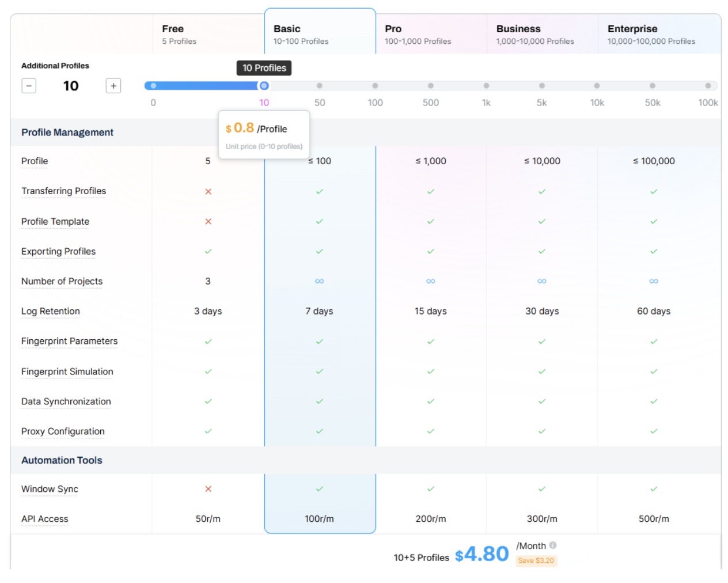Image resolution: width=728 pixels, height=583 pixels.
Task: Click the red X for Transferring Profiles
Action: click(208, 191)
